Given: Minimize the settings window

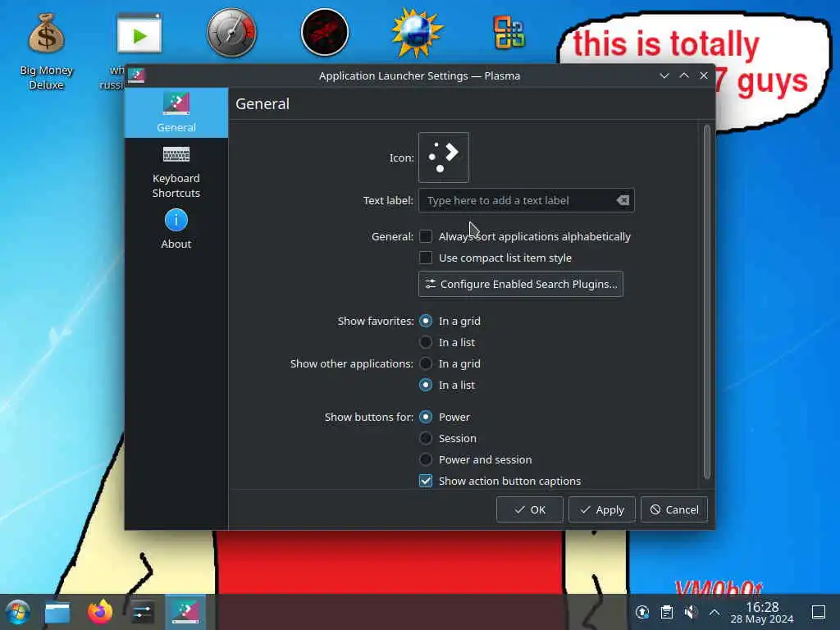Looking at the screenshot, I should pos(664,75).
